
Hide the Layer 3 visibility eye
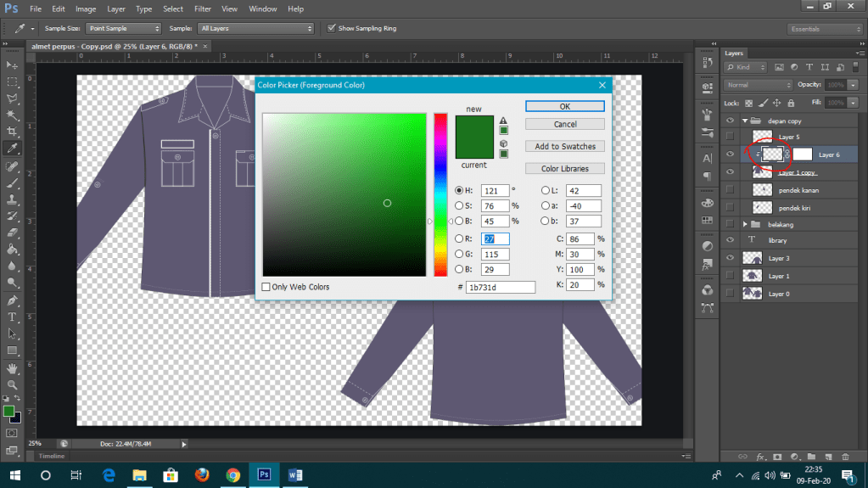click(x=730, y=258)
